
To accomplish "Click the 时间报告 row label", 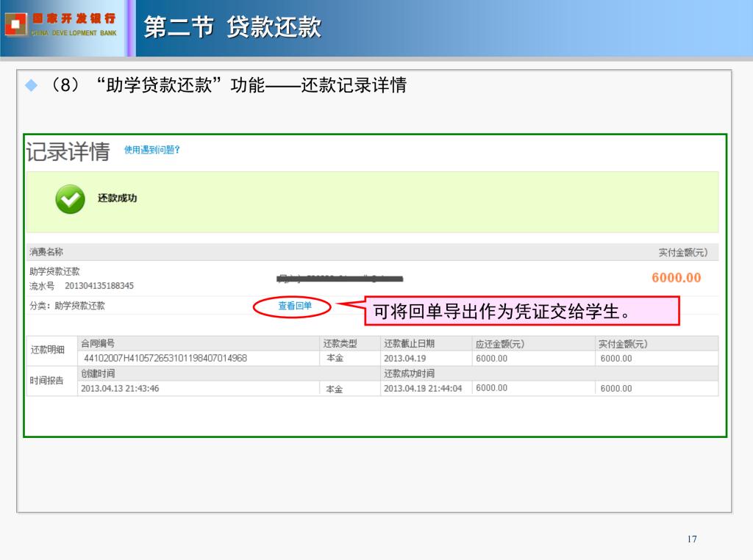I will [x=47, y=381].
